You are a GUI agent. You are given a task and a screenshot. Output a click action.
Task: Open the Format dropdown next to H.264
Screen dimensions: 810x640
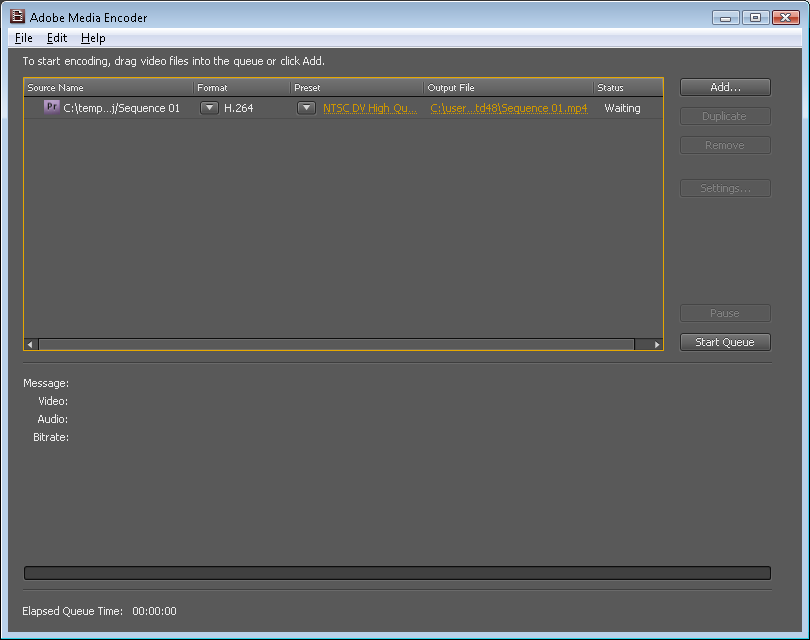click(209, 108)
